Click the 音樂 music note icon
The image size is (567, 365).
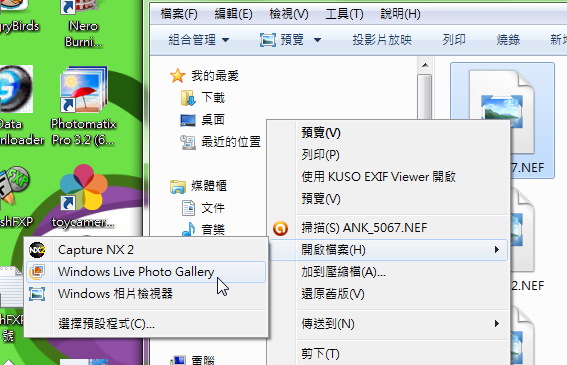(x=188, y=230)
